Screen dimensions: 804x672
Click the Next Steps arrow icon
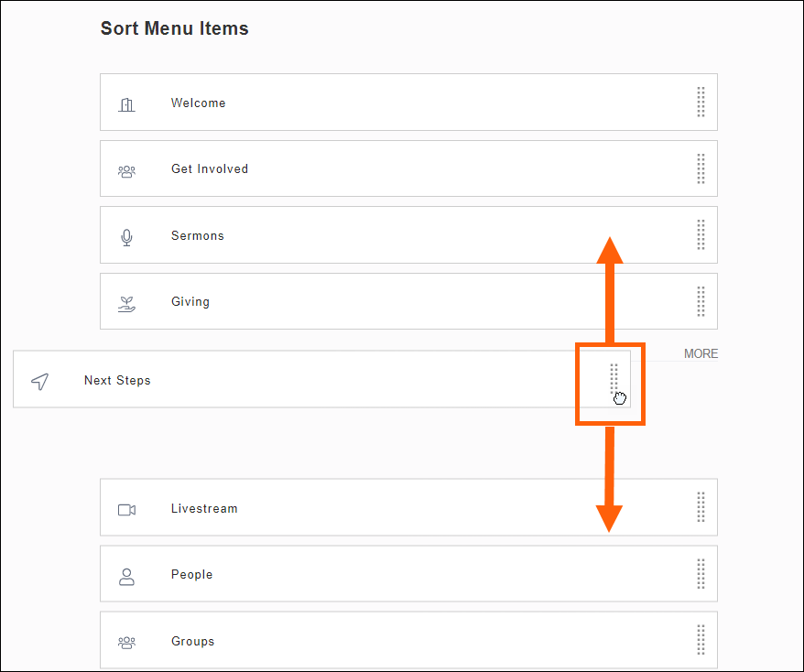point(40,382)
